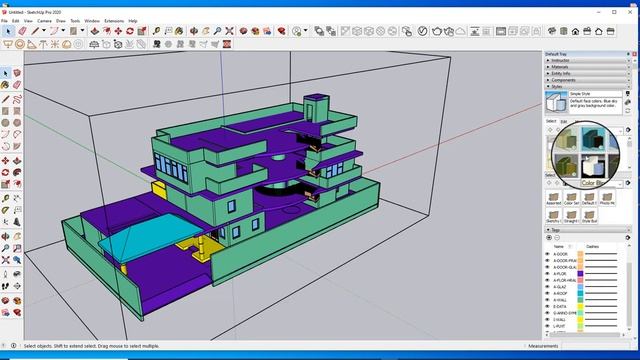Image resolution: width=640 pixels, height=360 pixels.
Task: Open the Window menu
Action: click(x=92, y=21)
